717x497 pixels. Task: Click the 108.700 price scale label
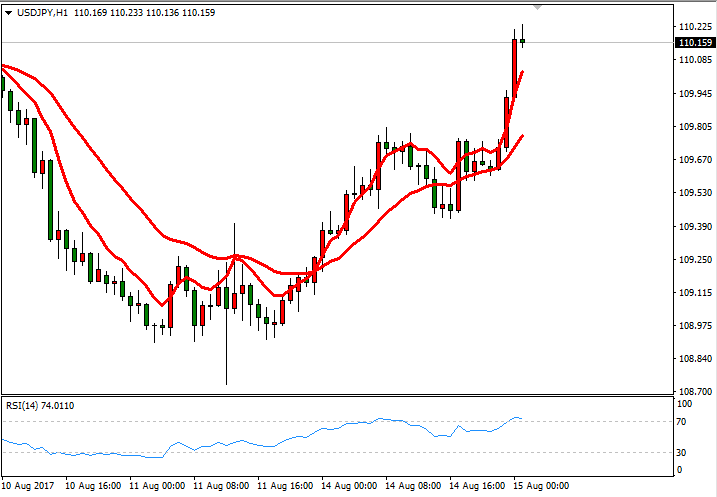(x=696, y=391)
